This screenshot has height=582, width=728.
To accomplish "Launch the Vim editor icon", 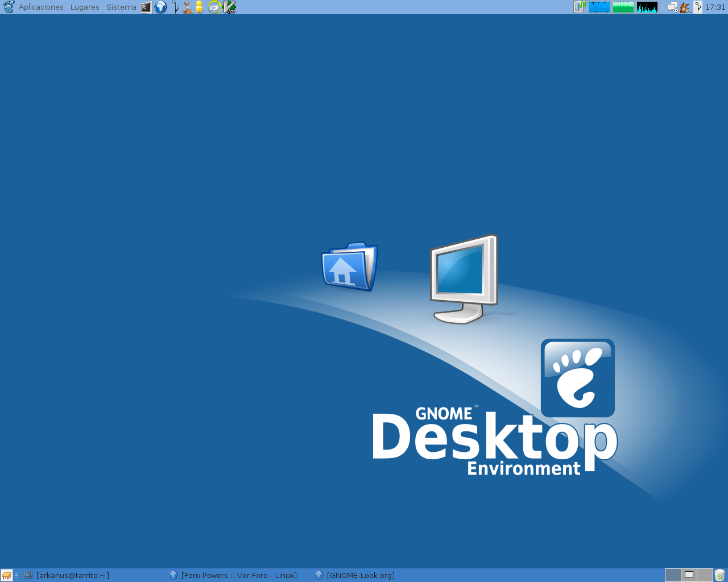I will pos(229,7).
